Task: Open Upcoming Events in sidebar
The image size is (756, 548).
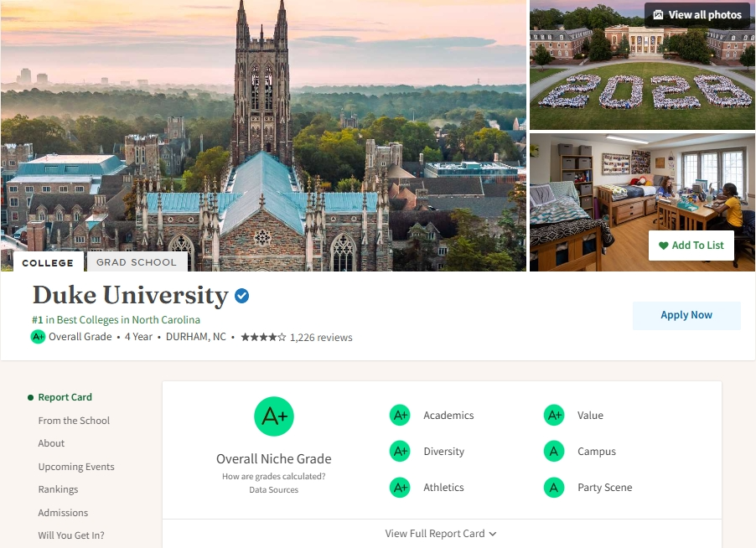Action: (76, 467)
